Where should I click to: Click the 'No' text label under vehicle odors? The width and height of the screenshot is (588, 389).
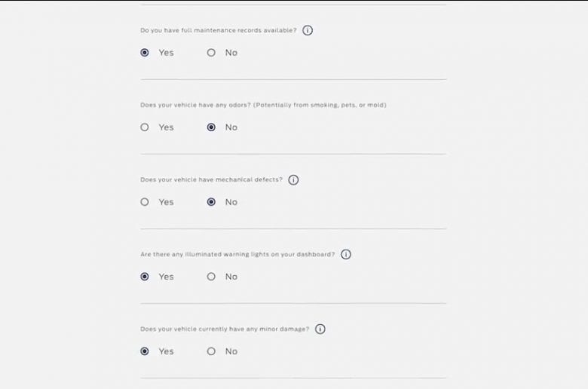pos(231,127)
